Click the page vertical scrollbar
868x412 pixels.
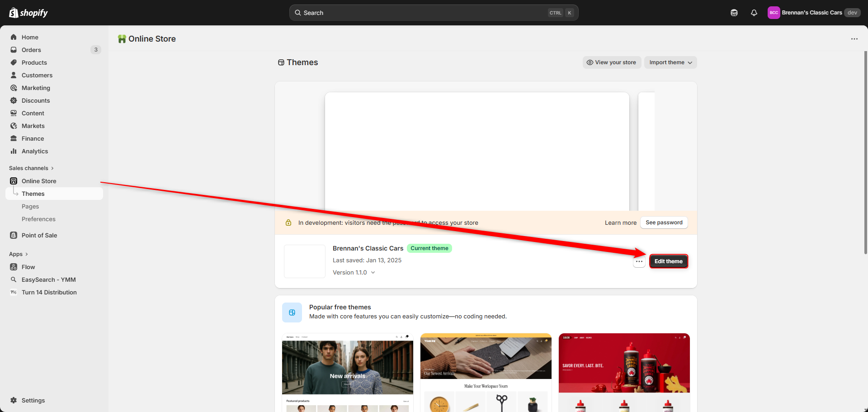(866, 152)
